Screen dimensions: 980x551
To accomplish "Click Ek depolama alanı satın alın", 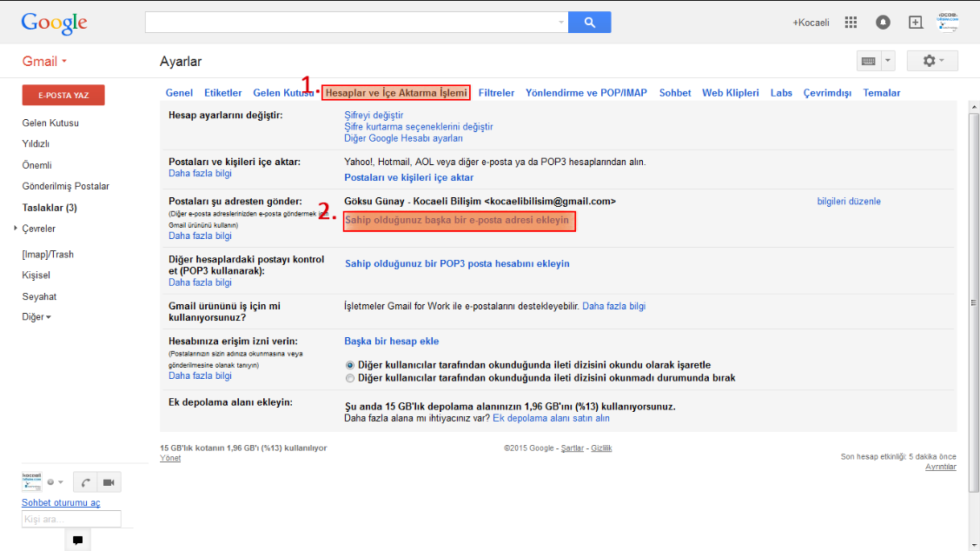I will (551, 418).
